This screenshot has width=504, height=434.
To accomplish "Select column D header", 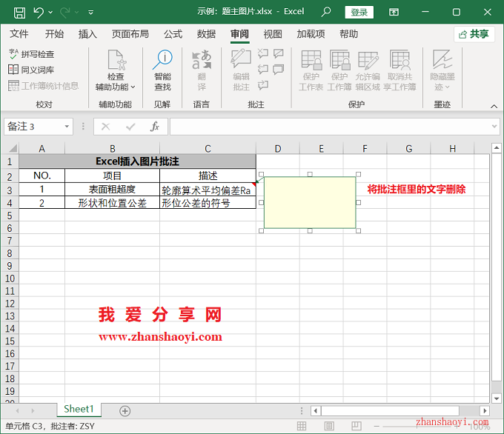I will pos(278,148).
